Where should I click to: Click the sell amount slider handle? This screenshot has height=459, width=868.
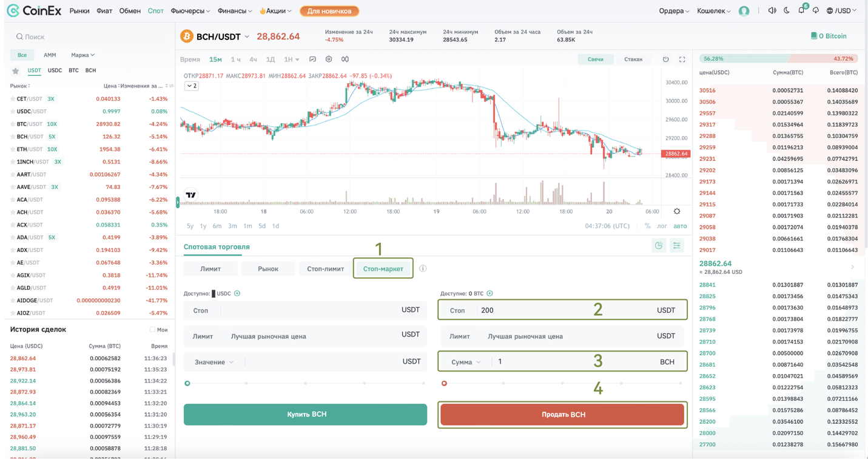(x=444, y=384)
